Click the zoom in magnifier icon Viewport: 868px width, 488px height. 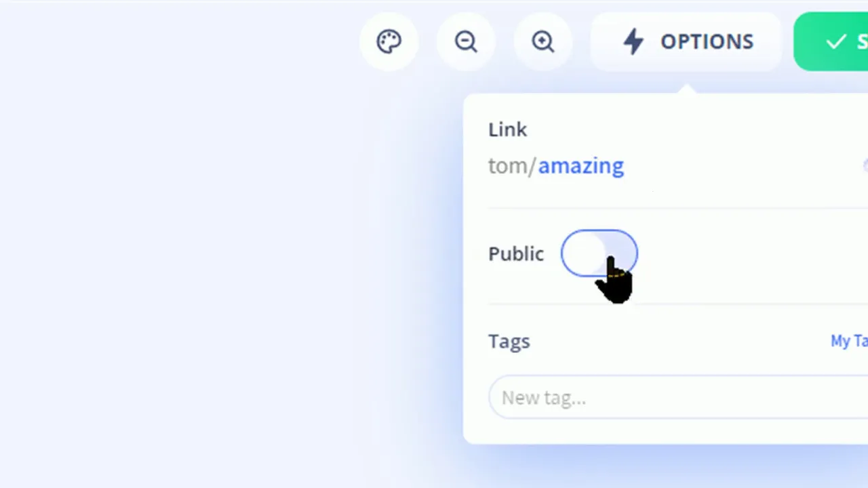(543, 41)
